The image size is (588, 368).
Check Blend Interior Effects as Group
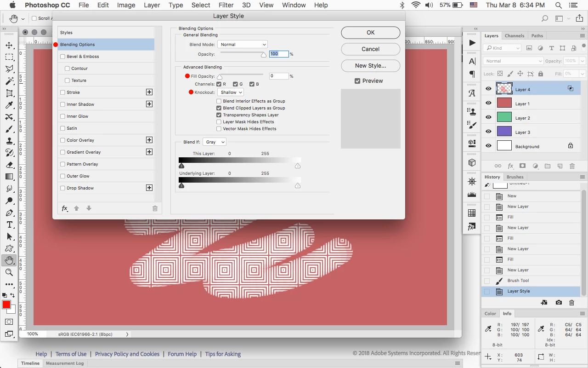[x=219, y=101]
